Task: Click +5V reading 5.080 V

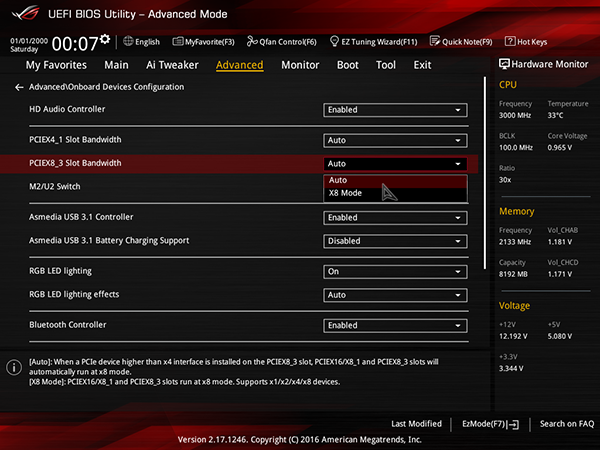Action: 559,336
